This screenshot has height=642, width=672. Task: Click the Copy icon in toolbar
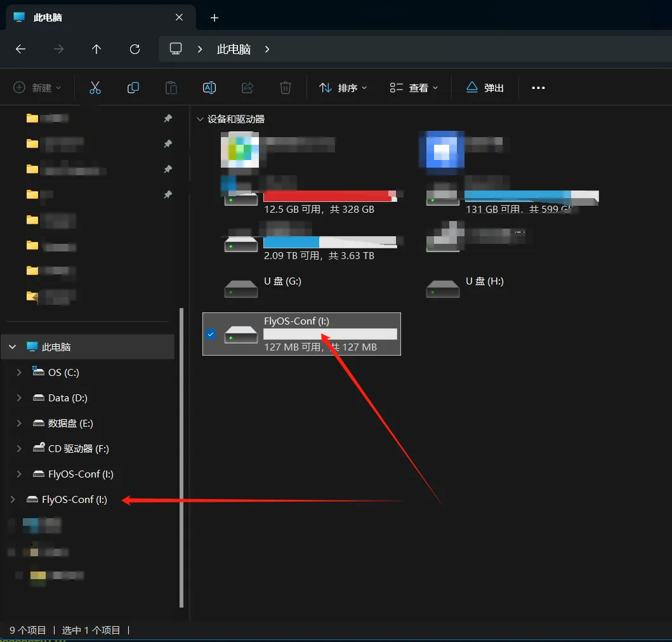click(x=133, y=88)
